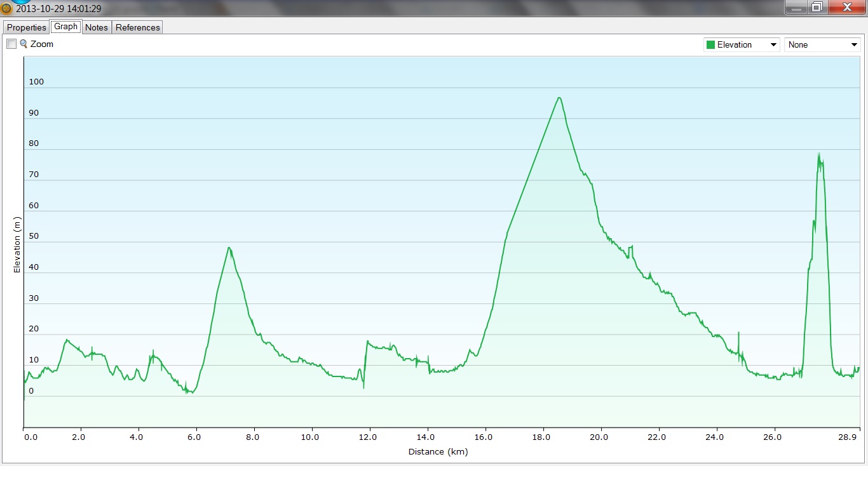This screenshot has height=485, width=868.
Task: Click the first peak near 7 km
Action: [229, 248]
